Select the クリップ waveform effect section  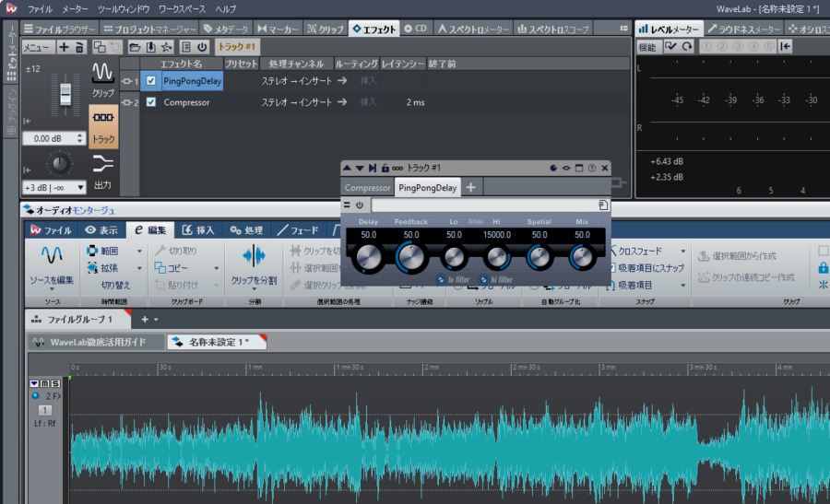(x=103, y=80)
